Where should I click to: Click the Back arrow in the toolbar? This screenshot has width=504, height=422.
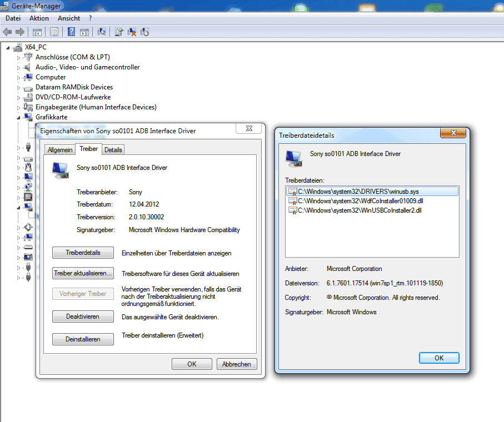[x=7, y=32]
